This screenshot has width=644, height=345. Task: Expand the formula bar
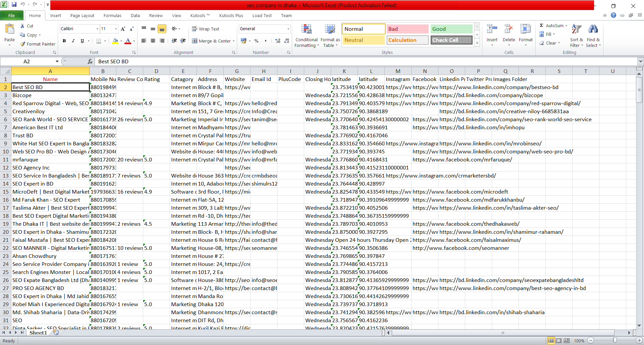pos(640,61)
